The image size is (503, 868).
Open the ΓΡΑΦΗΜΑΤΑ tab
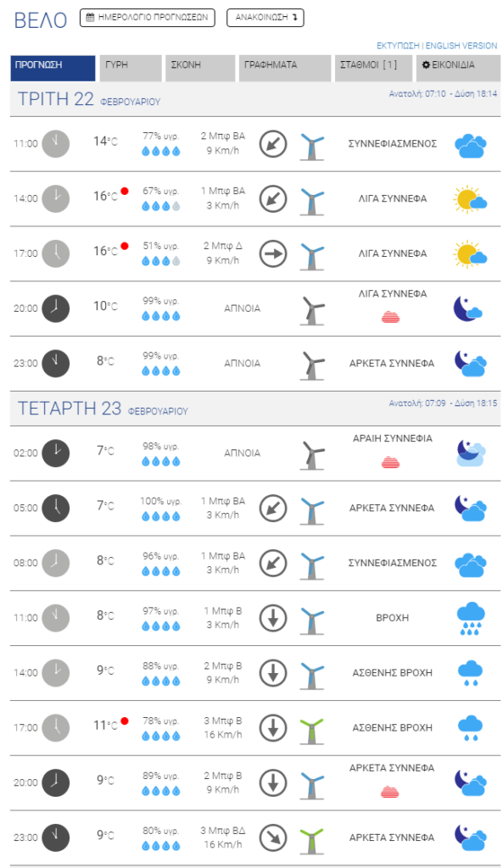coord(285,68)
